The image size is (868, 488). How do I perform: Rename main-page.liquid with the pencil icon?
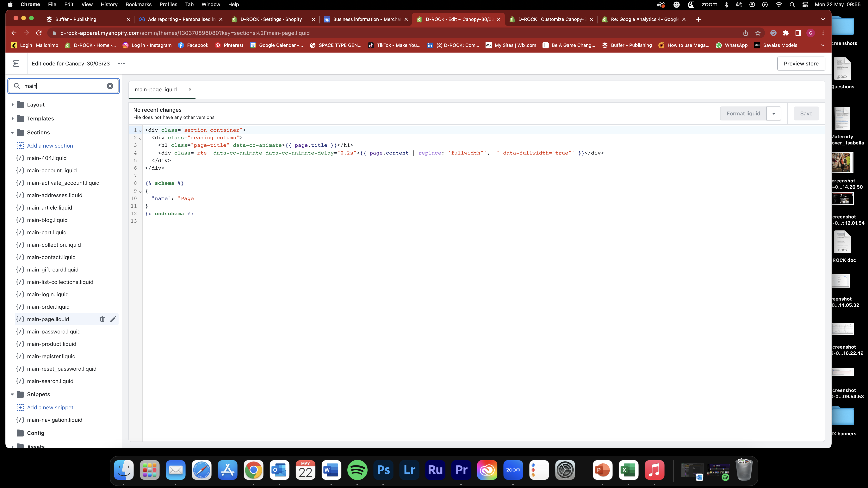coord(113,319)
